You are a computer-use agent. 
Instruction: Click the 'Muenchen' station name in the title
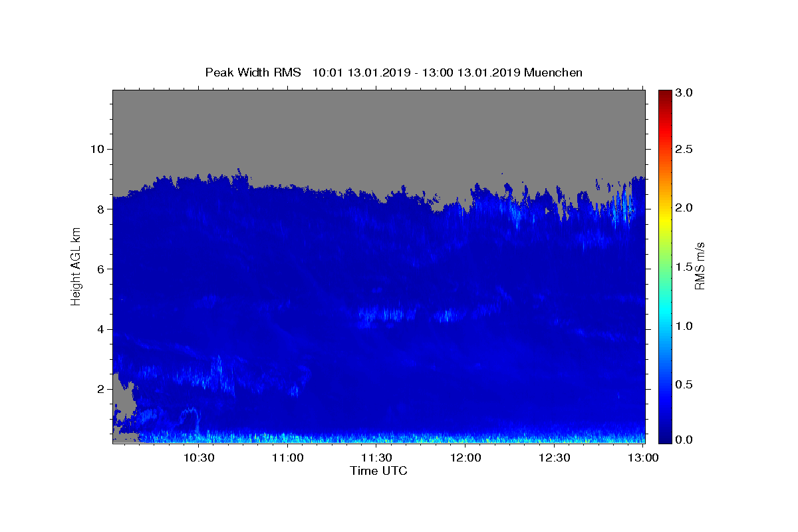[x=553, y=72]
